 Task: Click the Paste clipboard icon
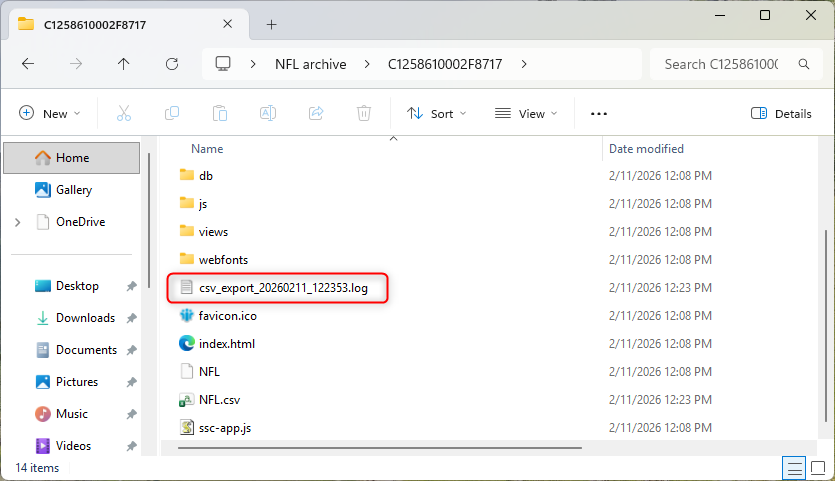click(220, 113)
